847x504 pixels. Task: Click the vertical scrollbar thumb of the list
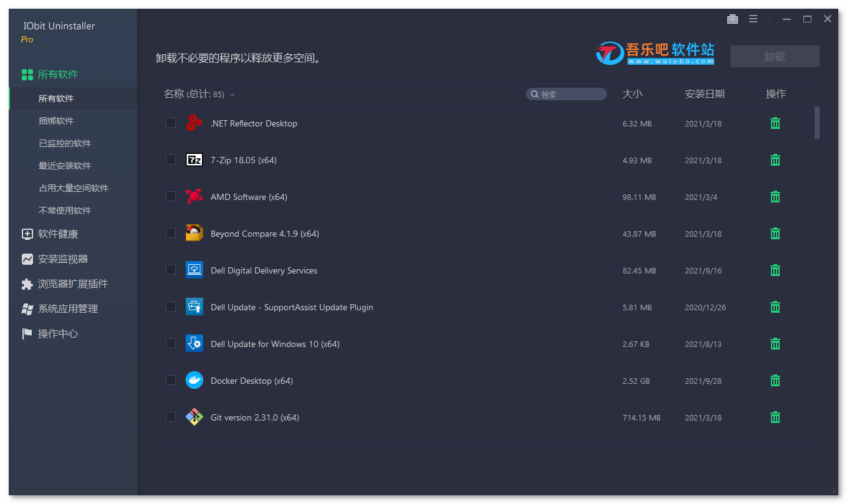817,123
